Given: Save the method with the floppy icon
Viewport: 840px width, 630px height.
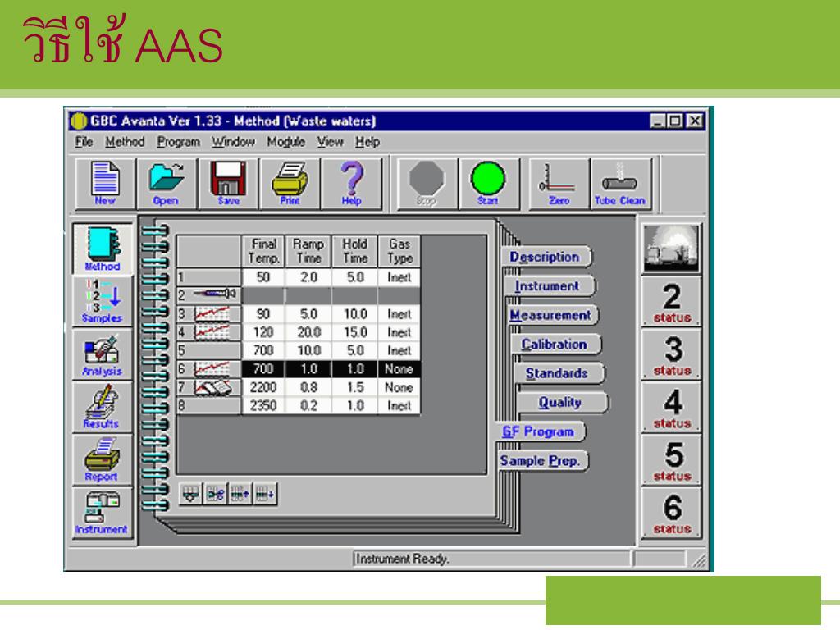Looking at the screenshot, I should point(228,183).
